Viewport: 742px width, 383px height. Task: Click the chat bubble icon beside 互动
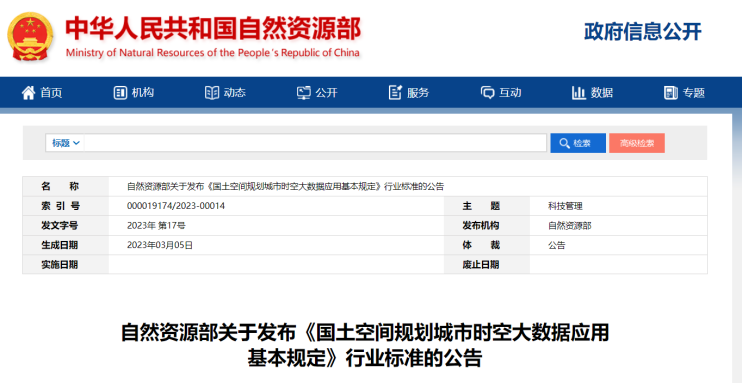pyautogui.click(x=487, y=93)
